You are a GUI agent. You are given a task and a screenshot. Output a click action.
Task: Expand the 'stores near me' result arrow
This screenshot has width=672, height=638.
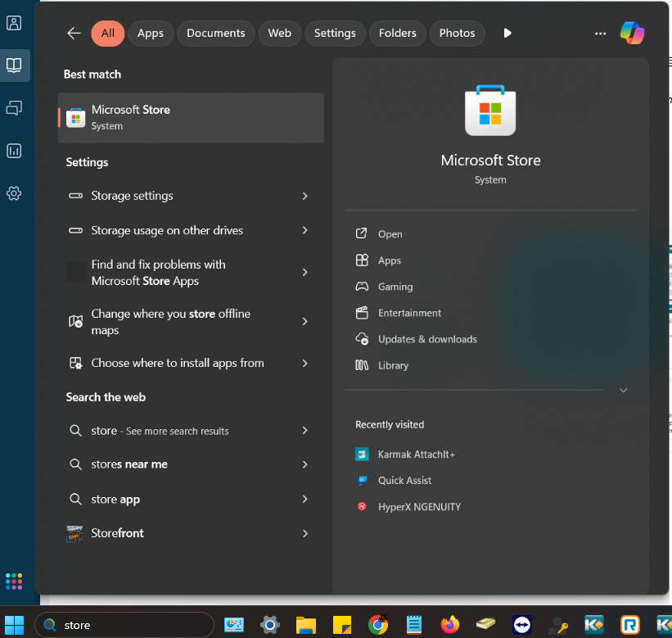click(x=304, y=464)
